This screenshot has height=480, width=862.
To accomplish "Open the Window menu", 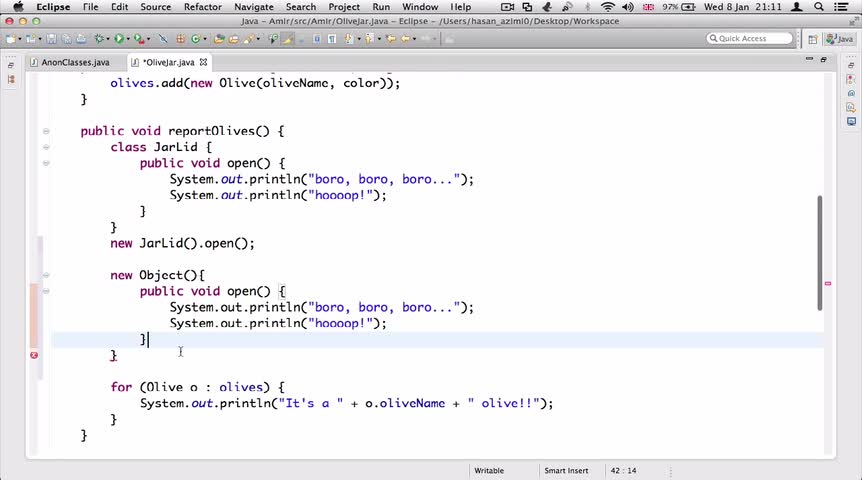I will click(x=420, y=7).
